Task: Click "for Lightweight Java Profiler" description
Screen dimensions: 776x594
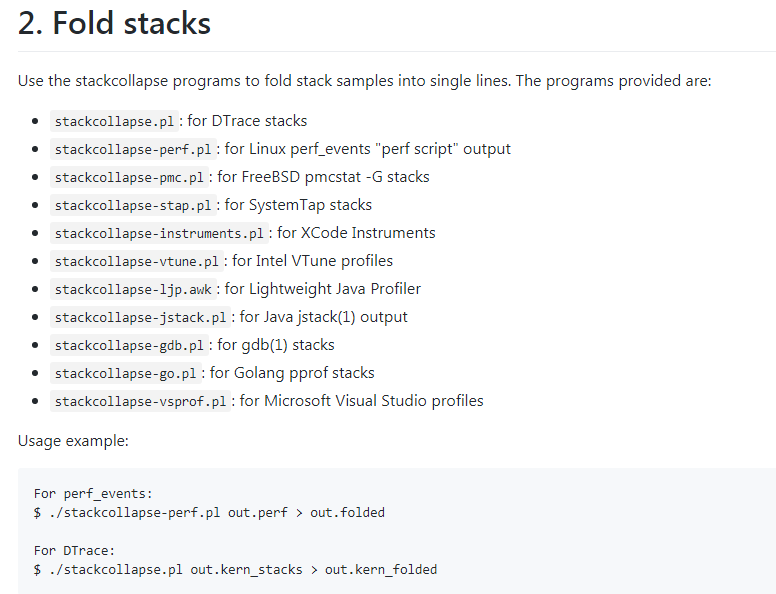Action: coord(323,289)
